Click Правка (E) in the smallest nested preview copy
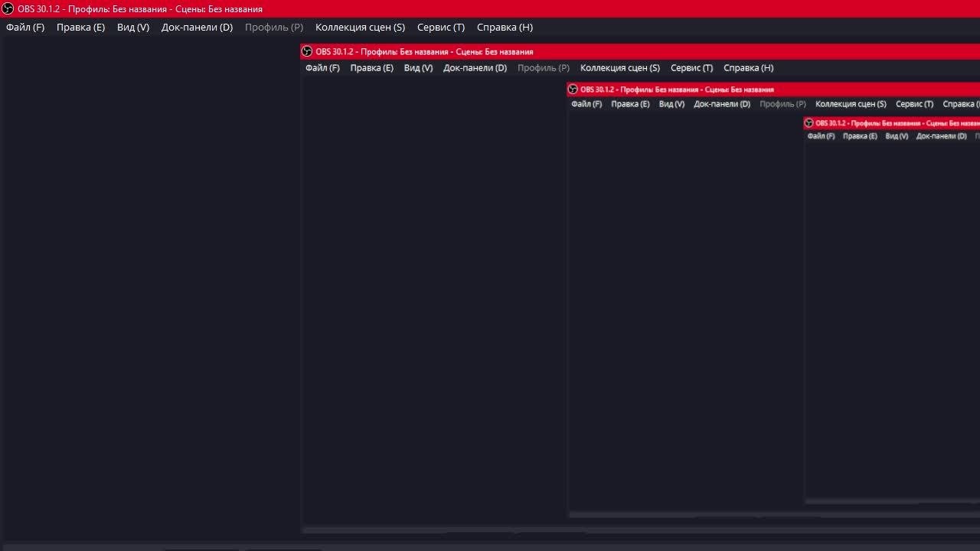The height and width of the screenshot is (551, 980). (x=860, y=136)
